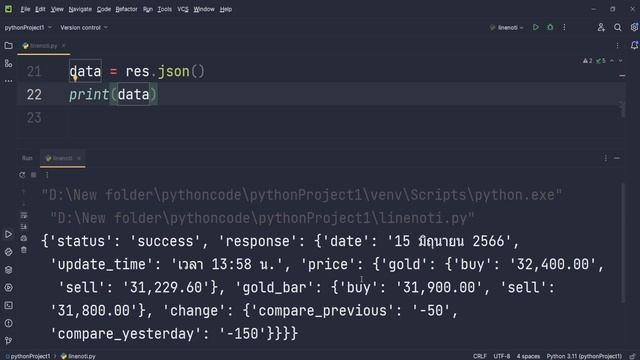Image resolution: width=640 pixels, height=360 pixels.
Task: Click the print icon in Run console
Action: (24, 238)
